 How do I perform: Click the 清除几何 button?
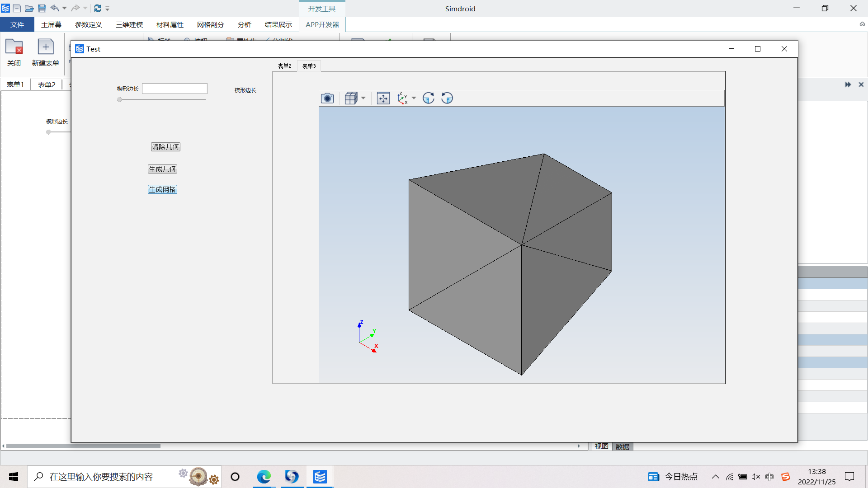click(165, 147)
